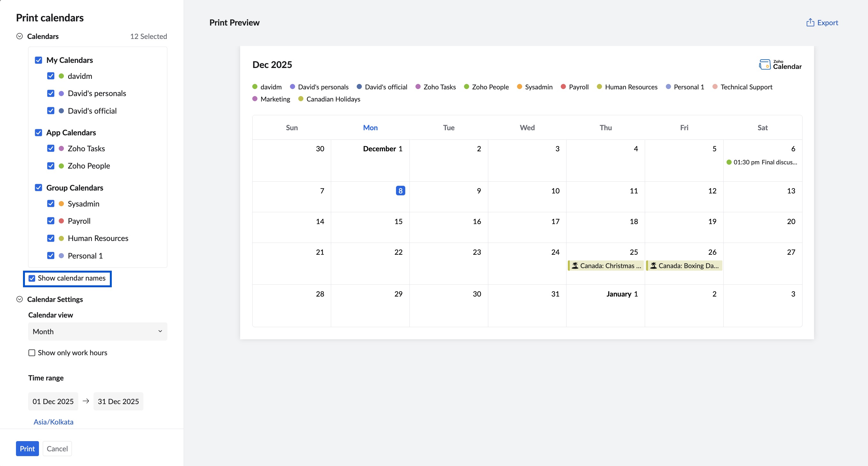This screenshot has width=868, height=466.
Task: Click the Cancel button
Action: pyautogui.click(x=57, y=448)
